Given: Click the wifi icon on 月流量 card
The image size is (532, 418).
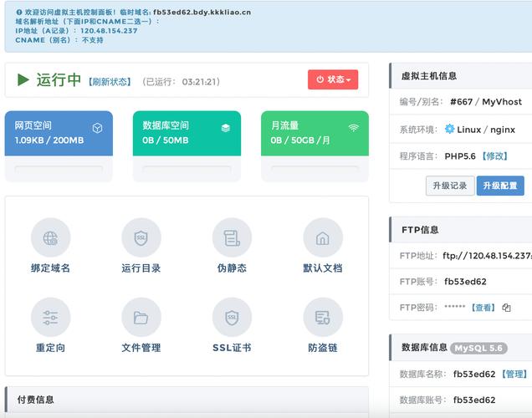Looking at the screenshot, I should click(x=354, y=127).
